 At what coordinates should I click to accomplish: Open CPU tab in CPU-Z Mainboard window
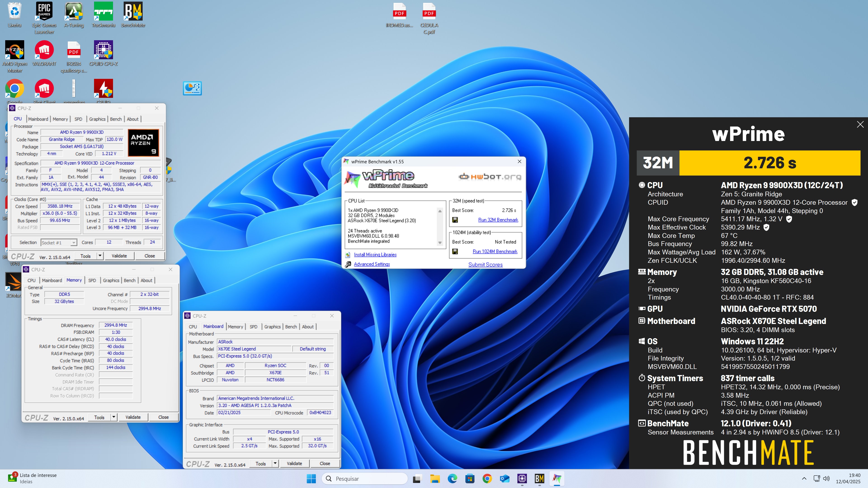click(x=193, y=327)
